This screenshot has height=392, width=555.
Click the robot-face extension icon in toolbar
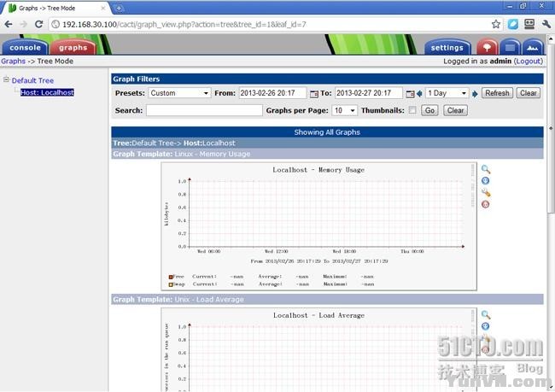(529, 24)
